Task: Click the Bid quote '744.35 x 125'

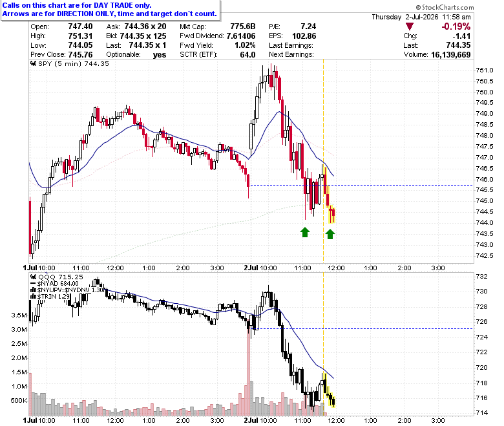Action: [144, 36]
